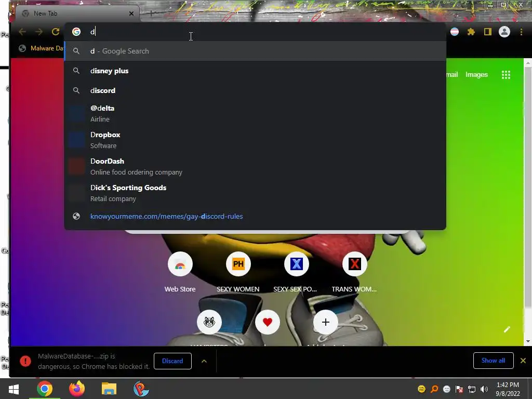
Task: Select Dick's Sporting Goods suggestion
Action: pyautogui.click(x=255, y=193)
